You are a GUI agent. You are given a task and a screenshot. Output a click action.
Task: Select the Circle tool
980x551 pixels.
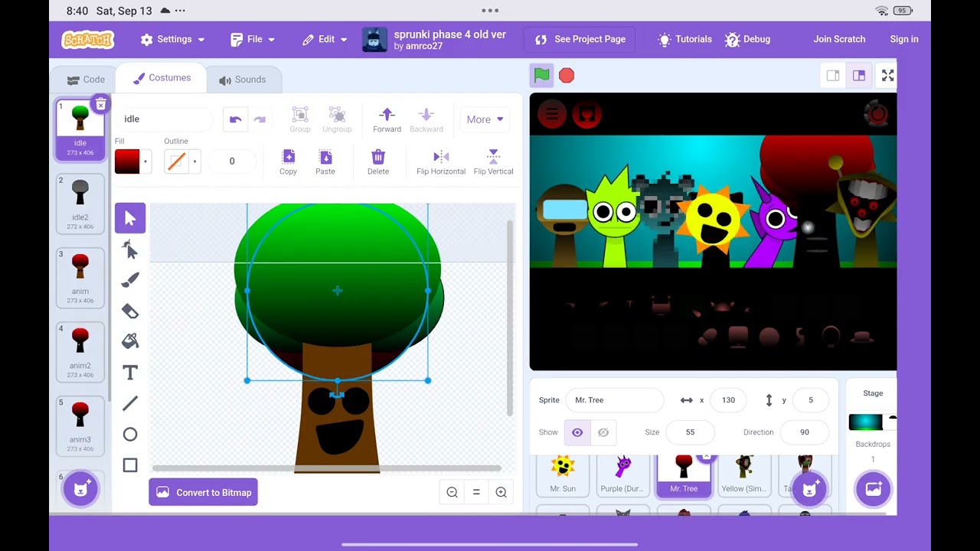tap(130, 435)
